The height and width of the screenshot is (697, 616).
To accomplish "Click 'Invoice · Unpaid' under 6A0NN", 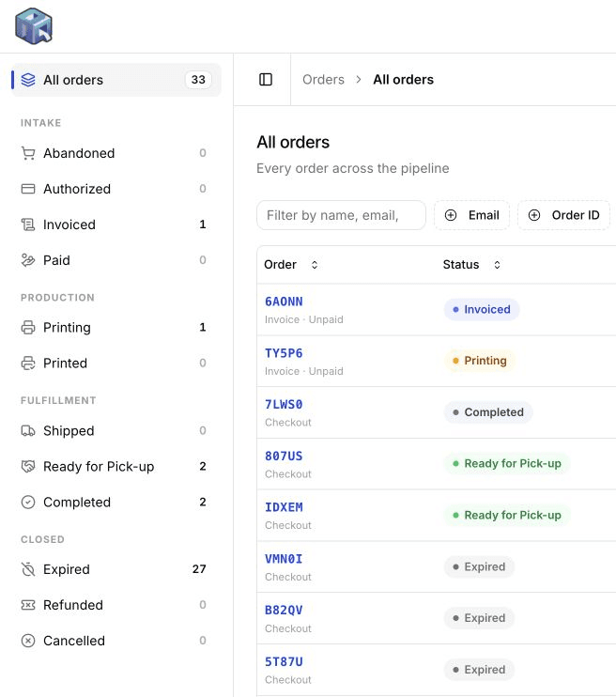I will 304,319.
